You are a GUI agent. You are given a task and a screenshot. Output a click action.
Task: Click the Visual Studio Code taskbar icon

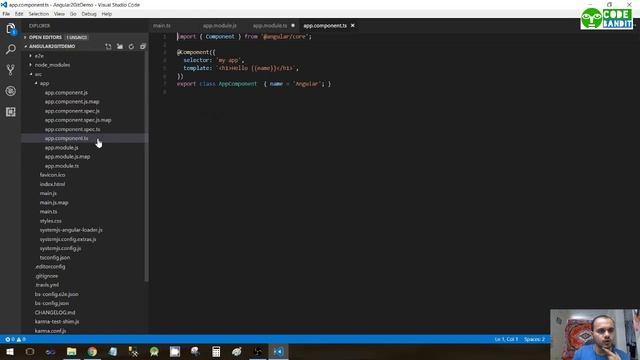point(278,351)
